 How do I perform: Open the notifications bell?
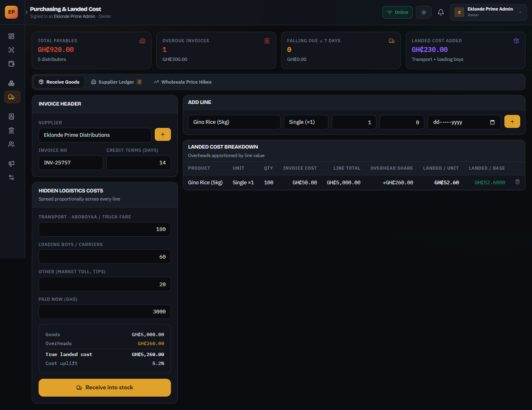(441, 12)
